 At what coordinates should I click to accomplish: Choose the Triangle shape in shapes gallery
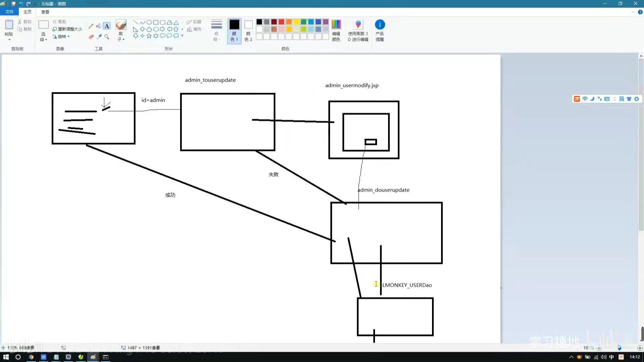point(176,22)
